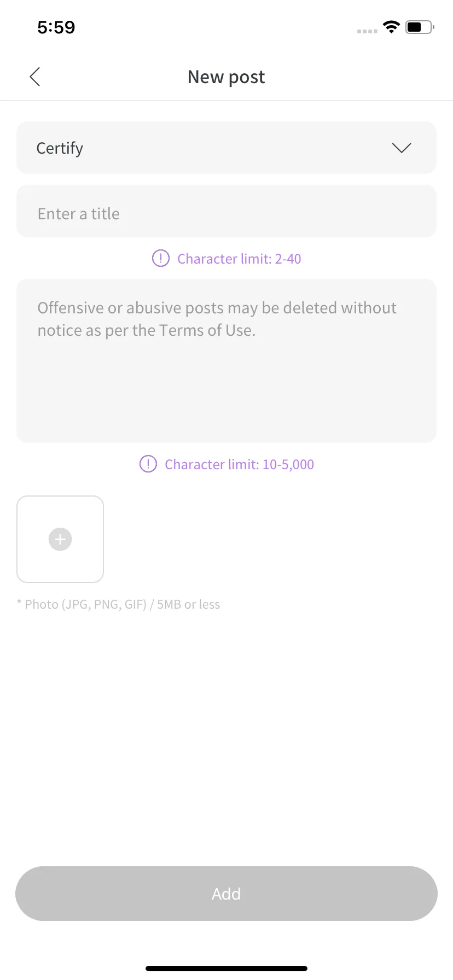Open the Certify category selector field
The width and height of the screenshot is (453, 980).
226,148
